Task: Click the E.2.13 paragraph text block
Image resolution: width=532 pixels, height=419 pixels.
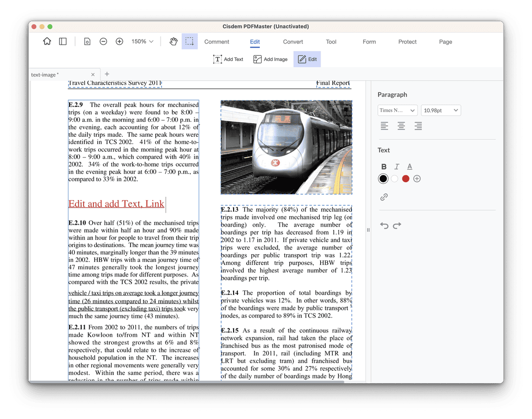Action: 286,244
